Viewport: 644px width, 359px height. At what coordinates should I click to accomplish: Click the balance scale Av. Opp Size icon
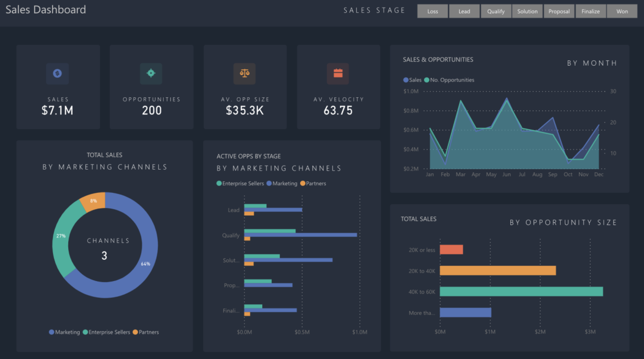point(244,73)
